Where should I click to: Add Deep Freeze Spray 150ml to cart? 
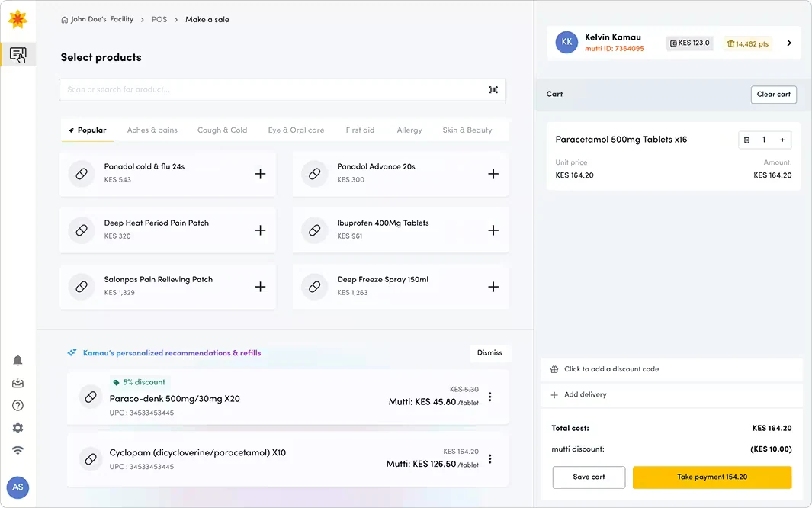493,287
